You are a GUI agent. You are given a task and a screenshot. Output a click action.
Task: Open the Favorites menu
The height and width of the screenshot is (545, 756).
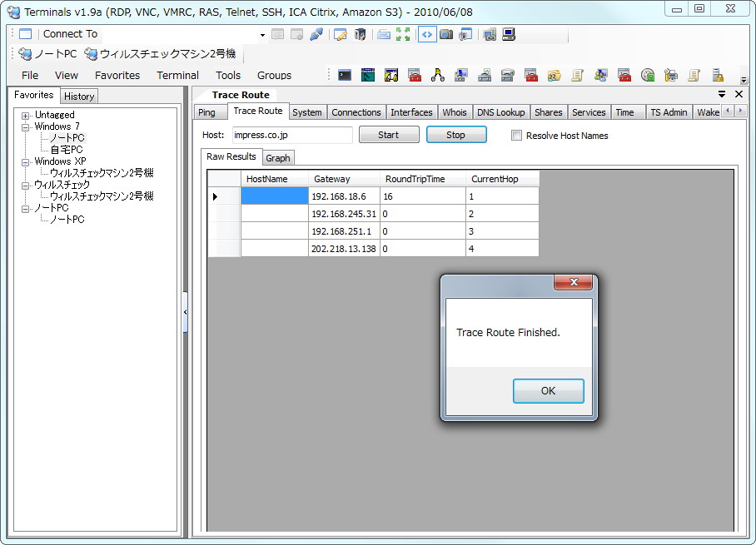click(x=117, y=76)
